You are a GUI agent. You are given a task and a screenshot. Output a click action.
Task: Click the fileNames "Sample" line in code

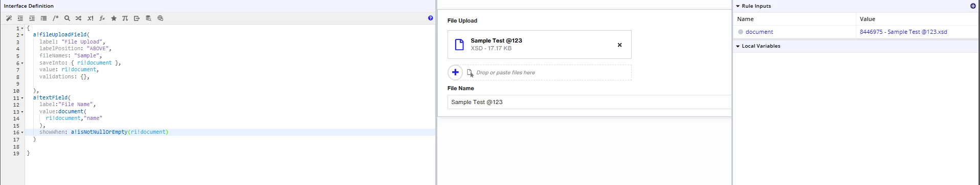pos(71,55)
